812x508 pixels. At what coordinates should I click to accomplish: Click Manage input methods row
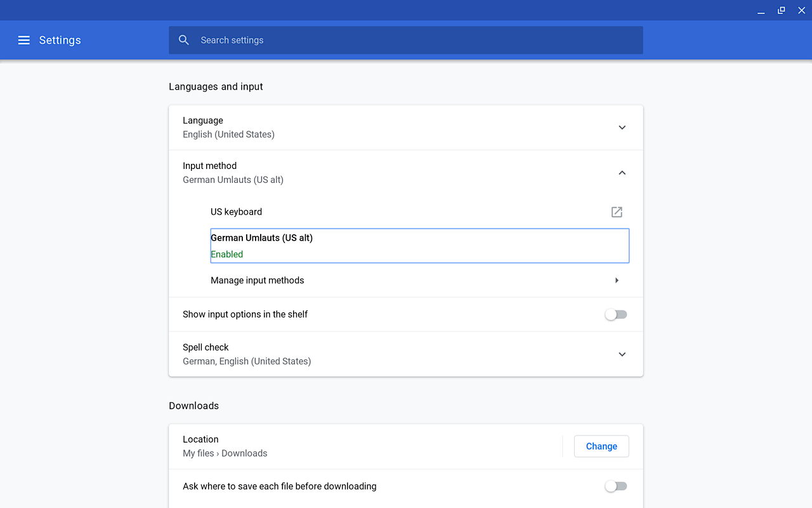(x=258, y=281)
